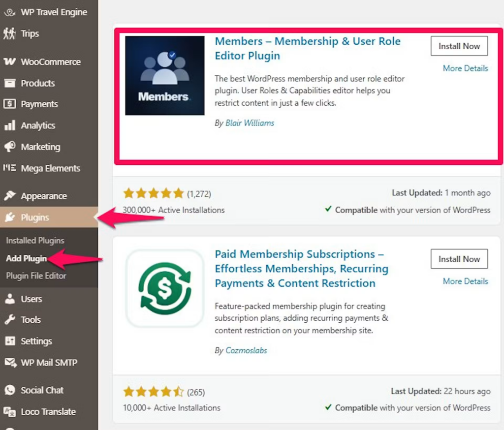Click the Paid Membership Subscriptions dollar thumbnail

coord(164,289)
